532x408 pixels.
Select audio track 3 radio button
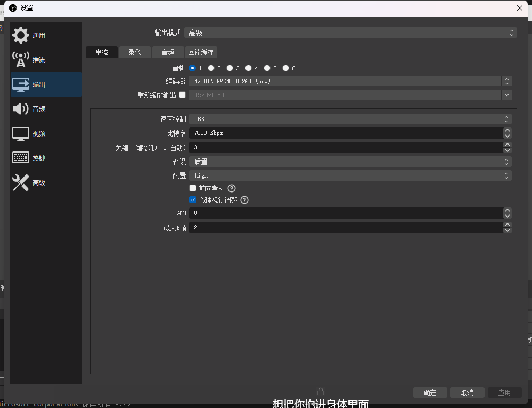pos(229,68)
